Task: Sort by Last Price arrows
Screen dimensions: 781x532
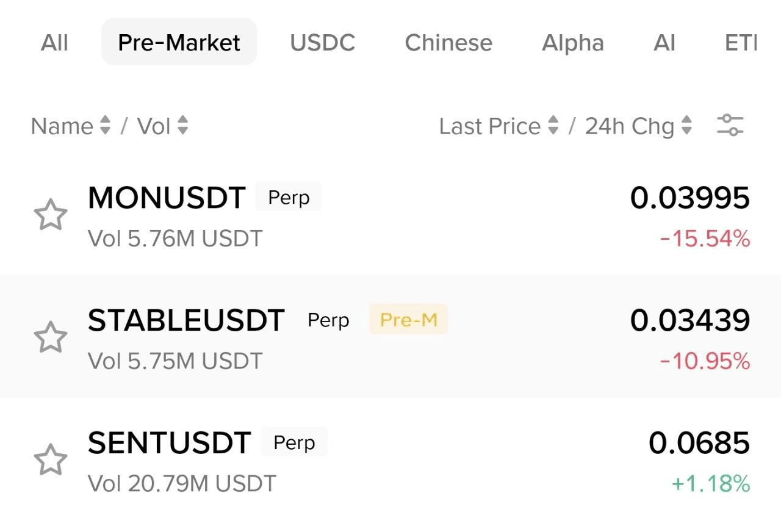Action: pyautogui.click(x=553, y=126)
